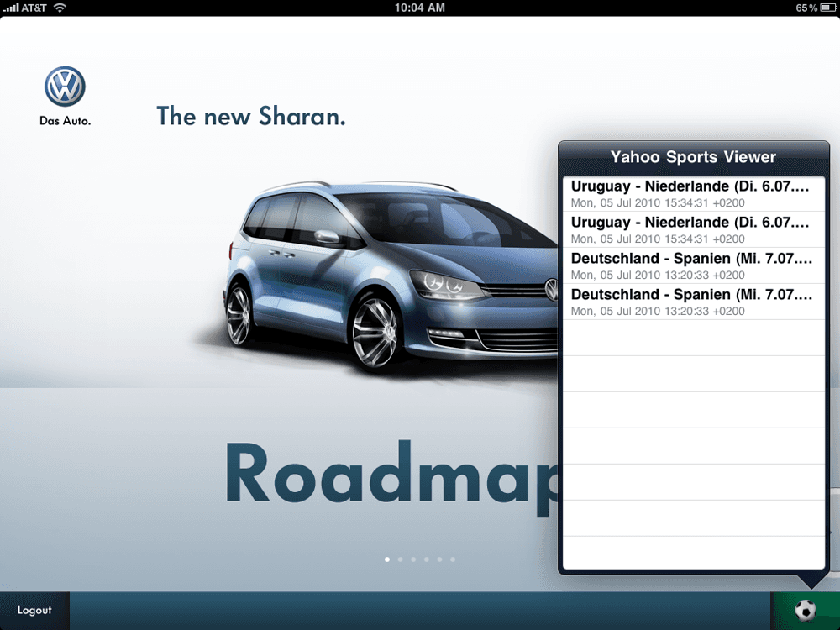Screen dimensions: 840x630
Task: Tap the Sharan car image
Action: click(390, 276)
